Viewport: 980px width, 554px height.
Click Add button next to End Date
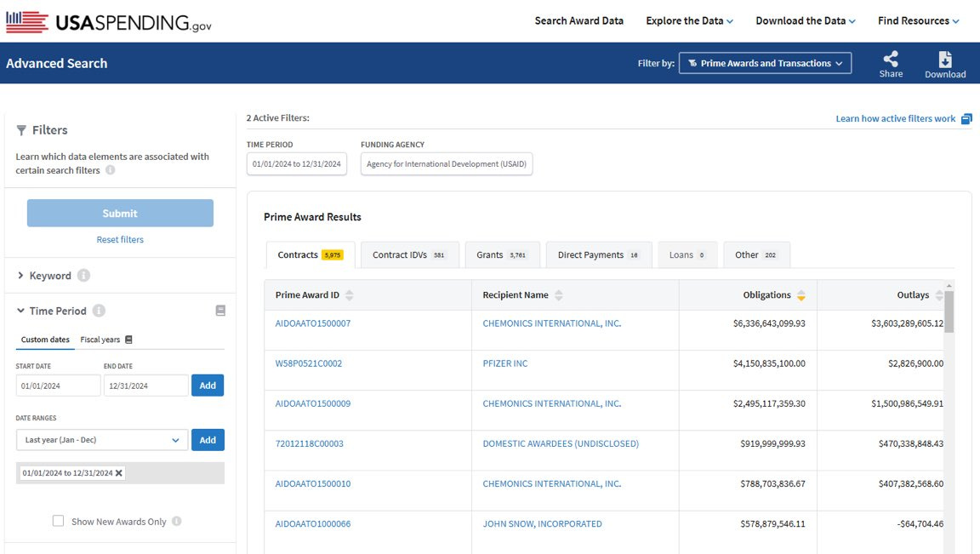point(208,386)
